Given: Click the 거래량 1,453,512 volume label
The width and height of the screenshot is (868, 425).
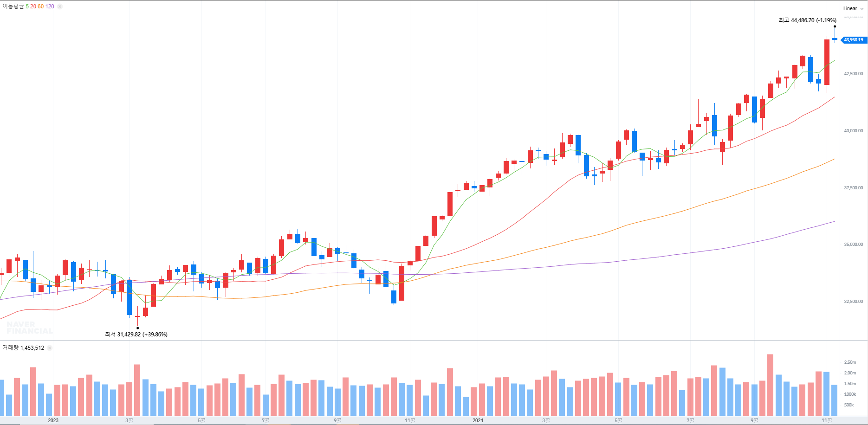Looking at the screenshot, I should 23,348.
